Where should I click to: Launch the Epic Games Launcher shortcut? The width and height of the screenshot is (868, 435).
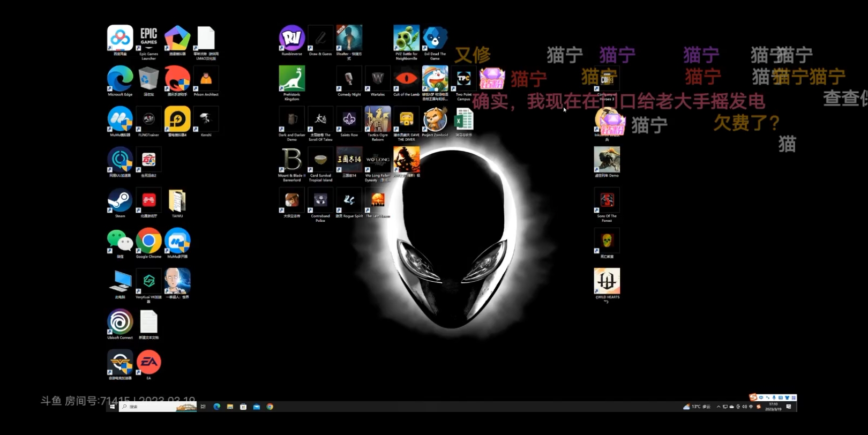click(148, 42)
